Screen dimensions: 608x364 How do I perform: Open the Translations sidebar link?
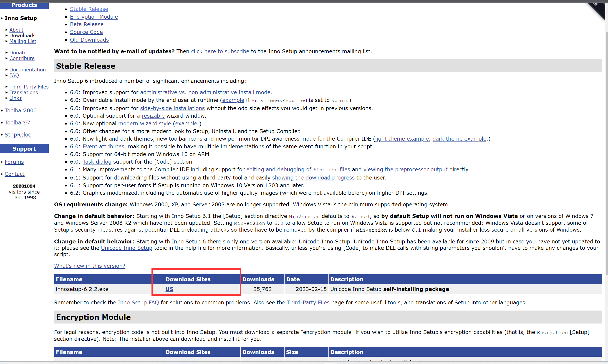click(x=24, y=92)
